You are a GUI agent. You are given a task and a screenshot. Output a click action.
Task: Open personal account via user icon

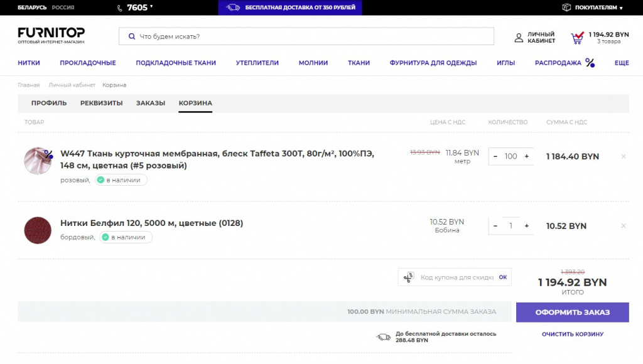point(519,38)
